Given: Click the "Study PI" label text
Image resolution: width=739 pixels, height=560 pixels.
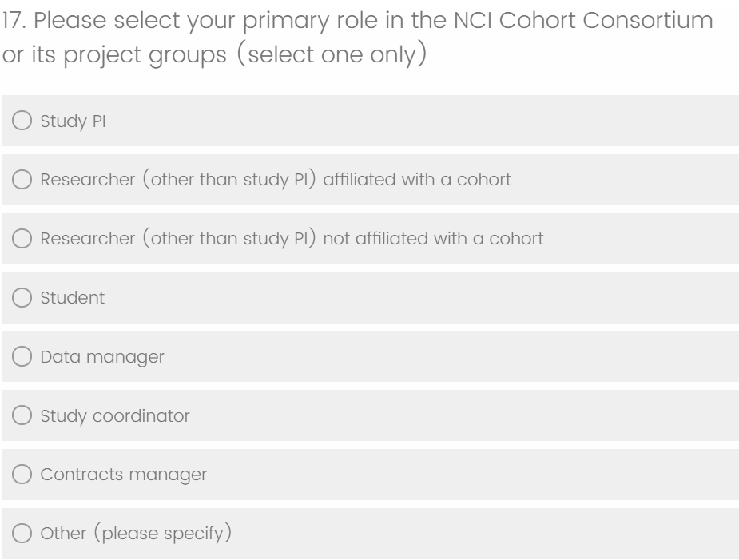Looking at the screenshot, I should click(x=67, y=121).
